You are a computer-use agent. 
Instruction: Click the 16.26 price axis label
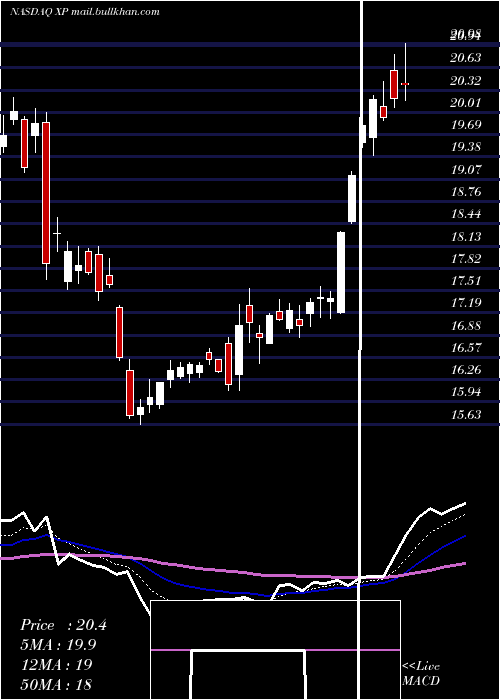[x=466, y=370]
